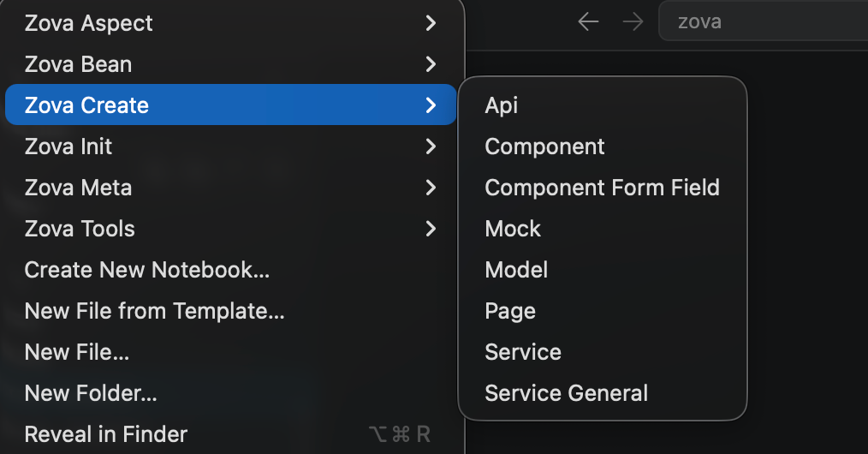Select Mock in the submenu
This screenshot has width=868, height=454.
[513, 229]
